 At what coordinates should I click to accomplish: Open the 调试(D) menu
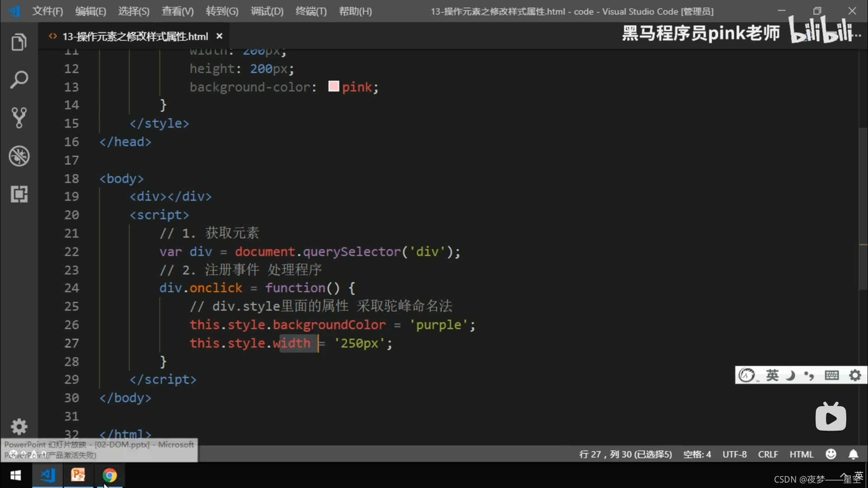[267, 11]
